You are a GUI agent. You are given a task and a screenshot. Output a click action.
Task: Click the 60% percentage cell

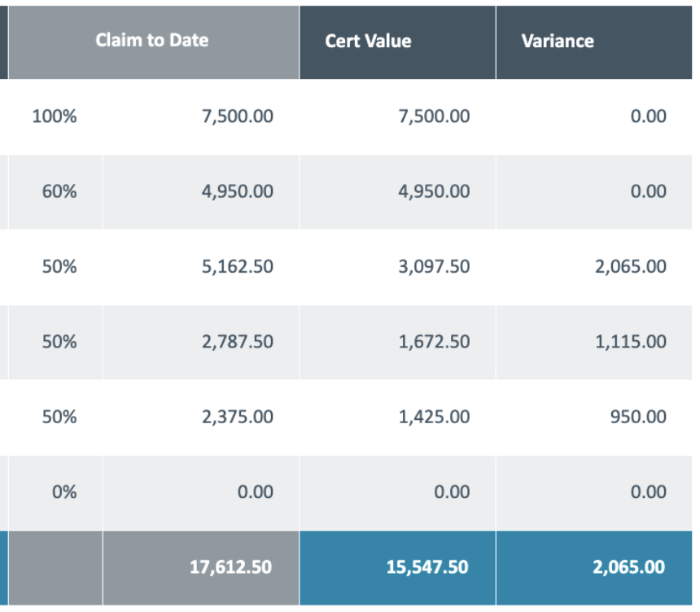click(59, 192)
